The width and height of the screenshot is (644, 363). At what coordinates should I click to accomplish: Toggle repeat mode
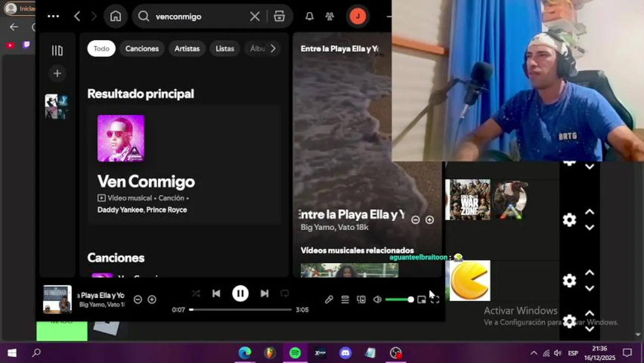tap(285, 293)
